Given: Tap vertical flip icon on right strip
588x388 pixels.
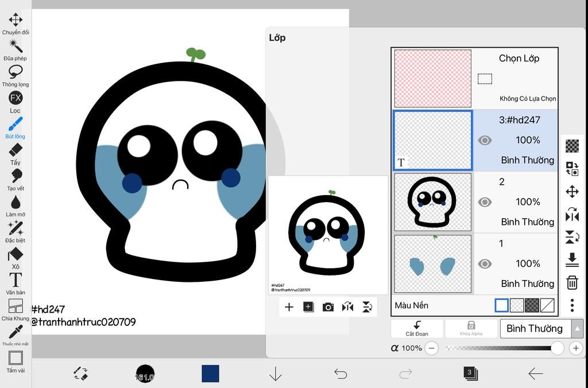Looking at the screenshot, I should click(x=572, y=237).
